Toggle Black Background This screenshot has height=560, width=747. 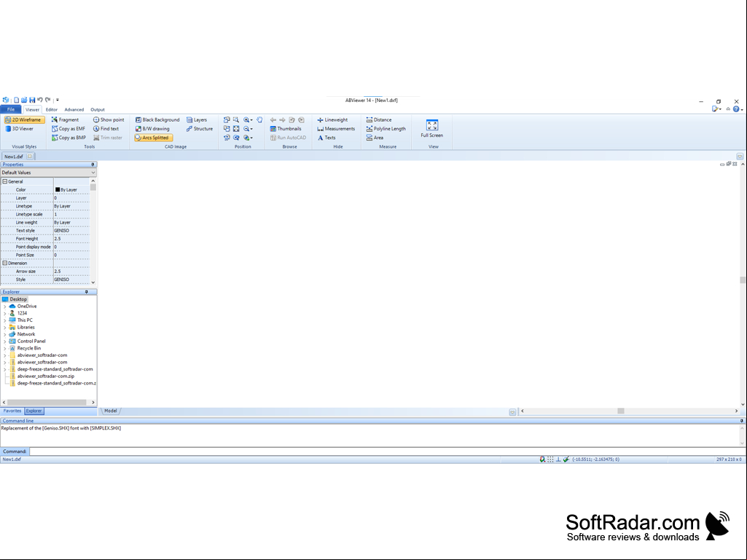(157, 120)
